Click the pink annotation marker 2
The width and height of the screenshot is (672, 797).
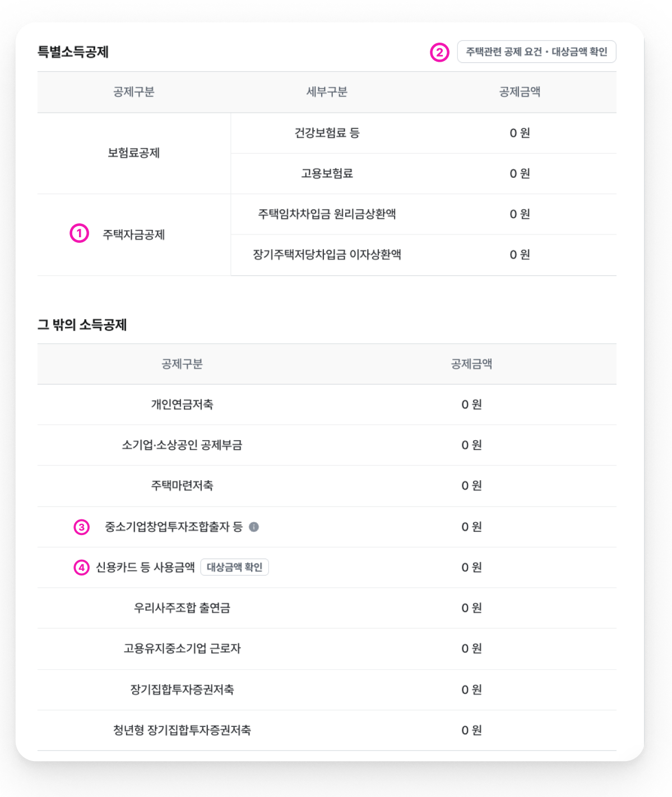click(x=439, y=53)
